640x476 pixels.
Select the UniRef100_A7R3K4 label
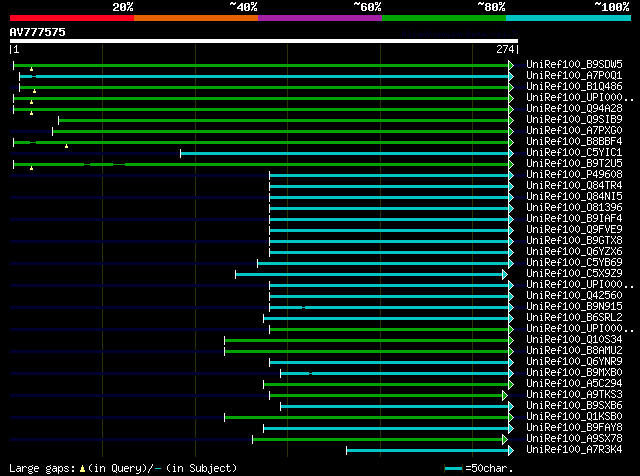point(574,450)
